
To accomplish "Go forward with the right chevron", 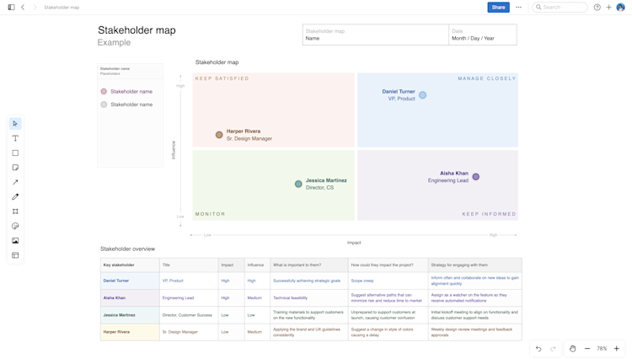I will [35, 8].
